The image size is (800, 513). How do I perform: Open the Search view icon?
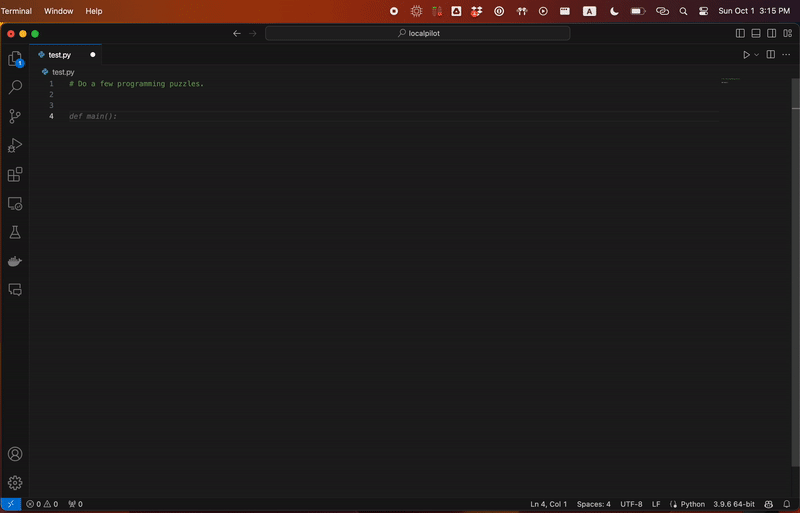click(15, 87)
